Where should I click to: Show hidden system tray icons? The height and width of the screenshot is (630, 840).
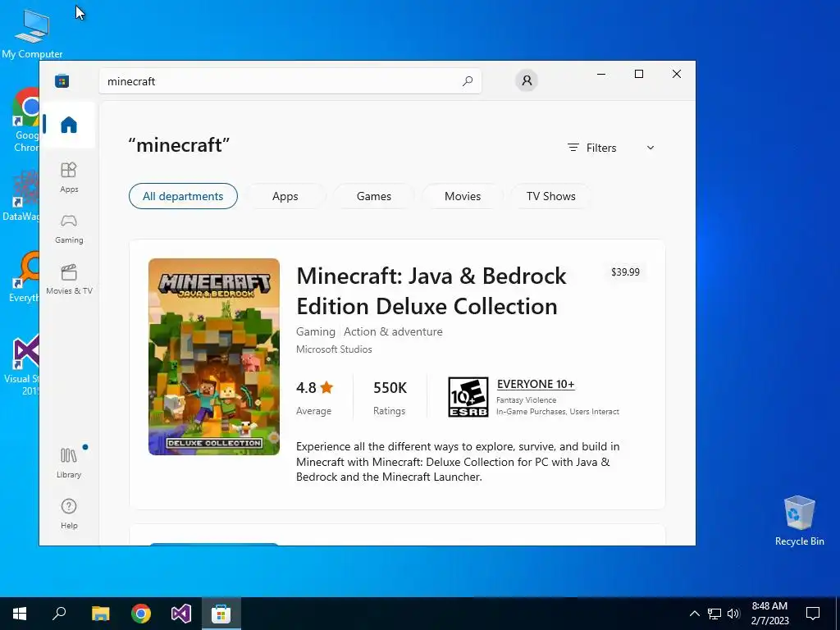pos(694,614)
